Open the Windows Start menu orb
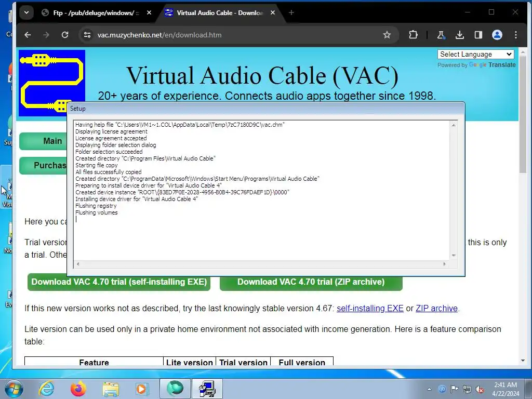Image resolution: width=532 pixels, height=399 pixels. (14, 389)
